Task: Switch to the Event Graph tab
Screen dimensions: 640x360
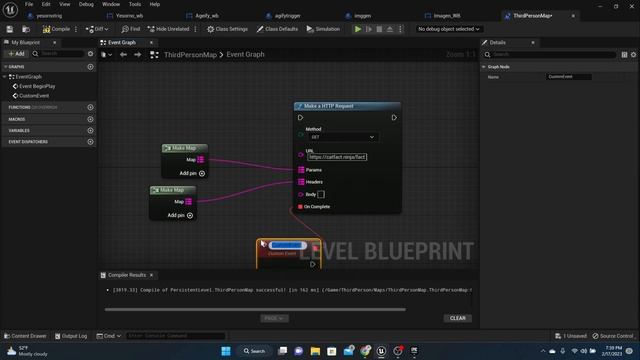Action: (x=122, y=42)
